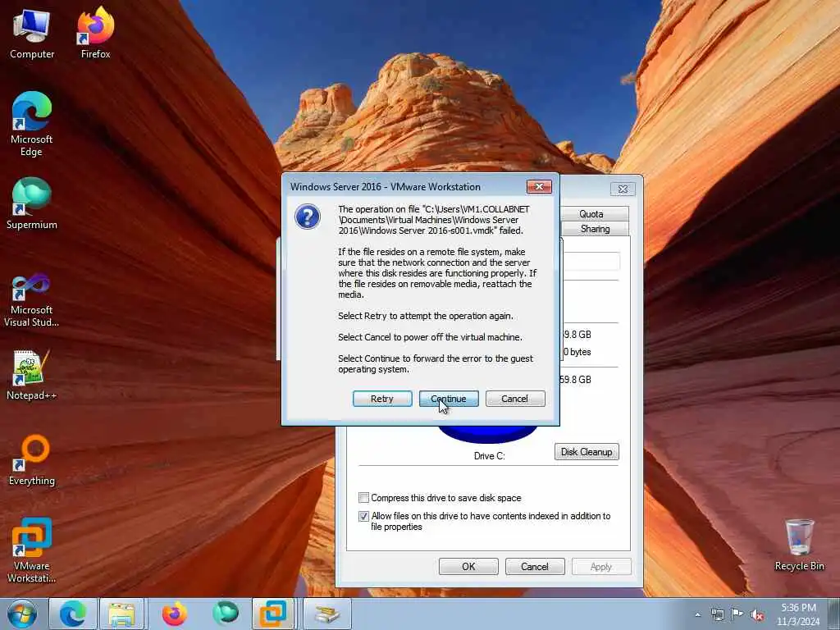Screen dimensions: 840x630
Task: Click the question mark icon in VMware dialog
Action: 308,217
